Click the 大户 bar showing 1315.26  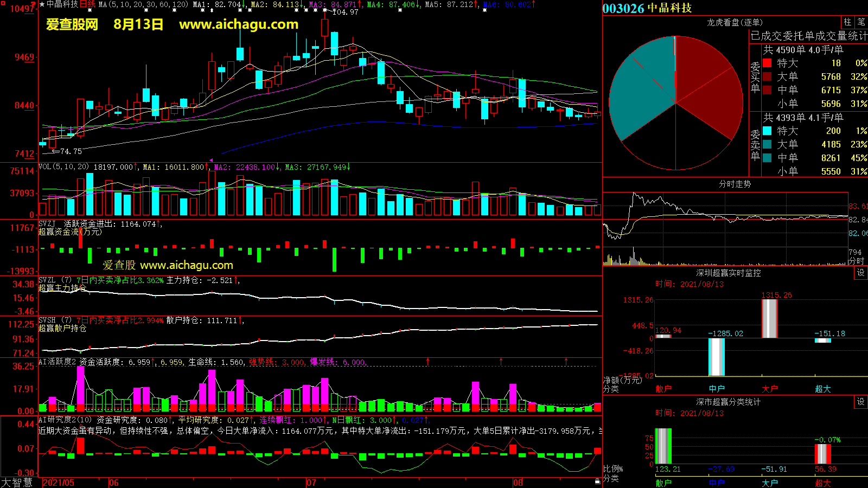click(769, 318)
